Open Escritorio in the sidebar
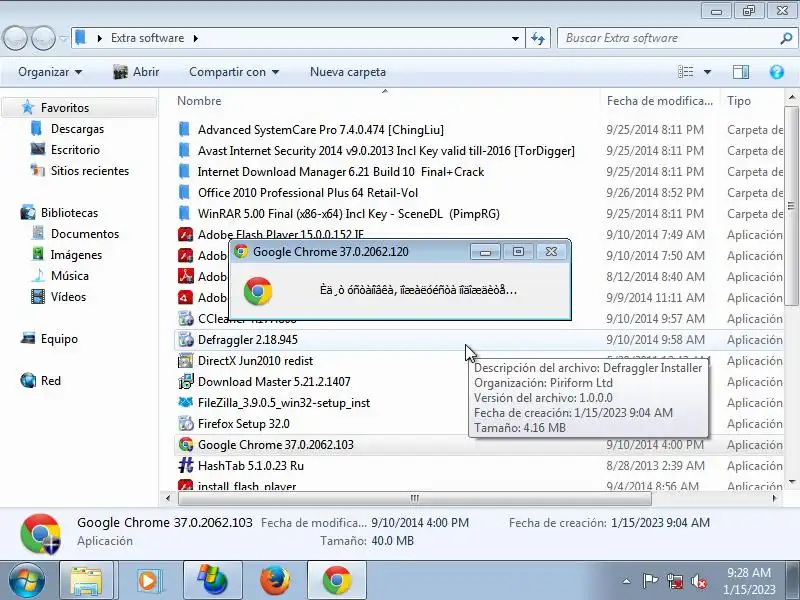The image size is (800, 600). click(x=75, y=149)
